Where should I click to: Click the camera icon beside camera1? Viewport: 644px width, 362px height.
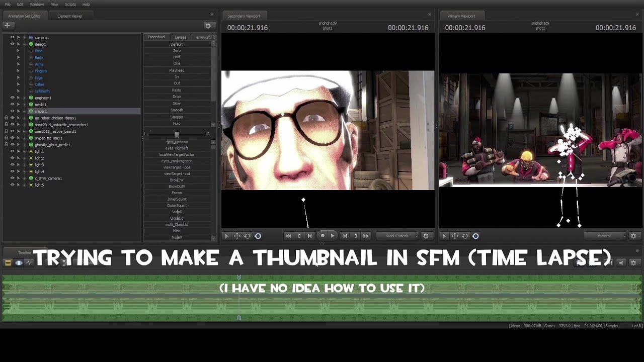tap(31, 38)
